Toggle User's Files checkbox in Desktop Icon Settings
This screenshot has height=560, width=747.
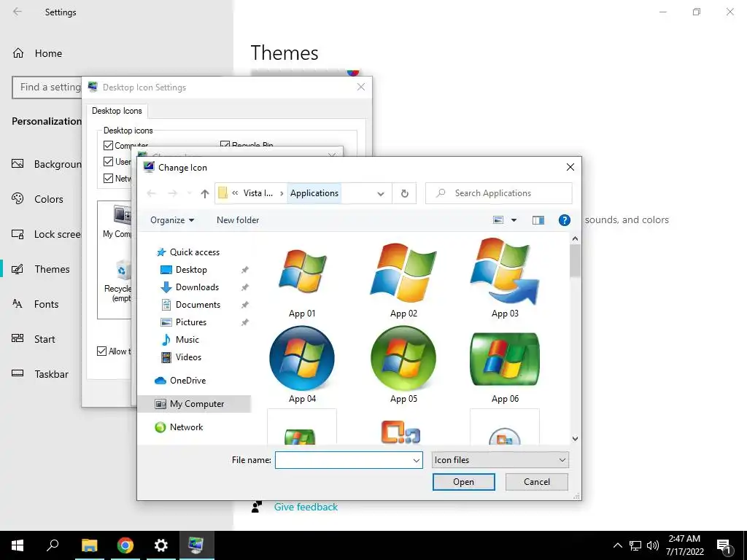(x=109, y=161)
